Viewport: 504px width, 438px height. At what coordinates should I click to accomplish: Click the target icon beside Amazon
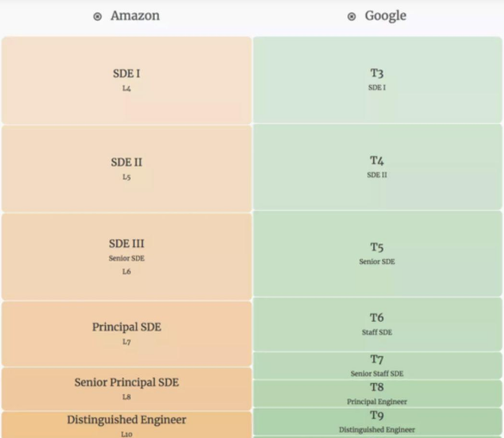(97, 16)
